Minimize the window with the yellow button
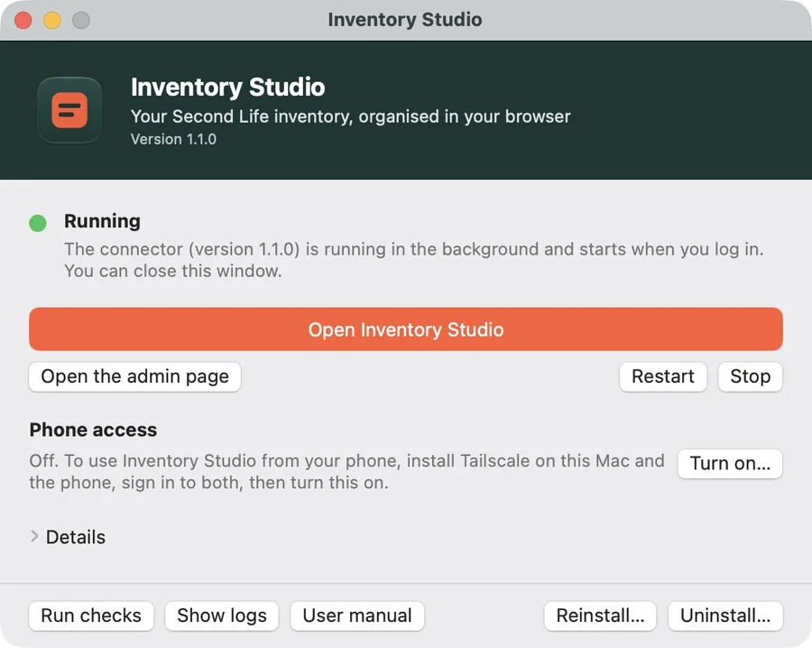This screenshot has height=648, width=812. click(x=52, y=20)
